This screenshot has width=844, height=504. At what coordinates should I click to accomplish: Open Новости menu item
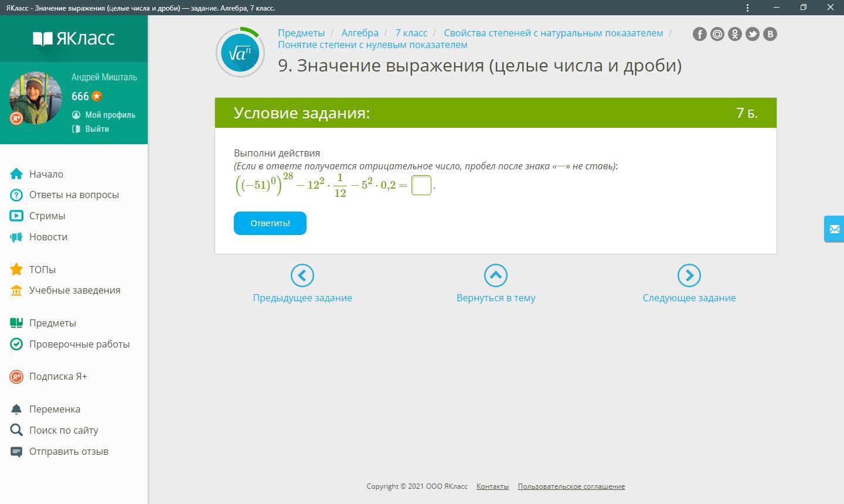click(49, 237)
